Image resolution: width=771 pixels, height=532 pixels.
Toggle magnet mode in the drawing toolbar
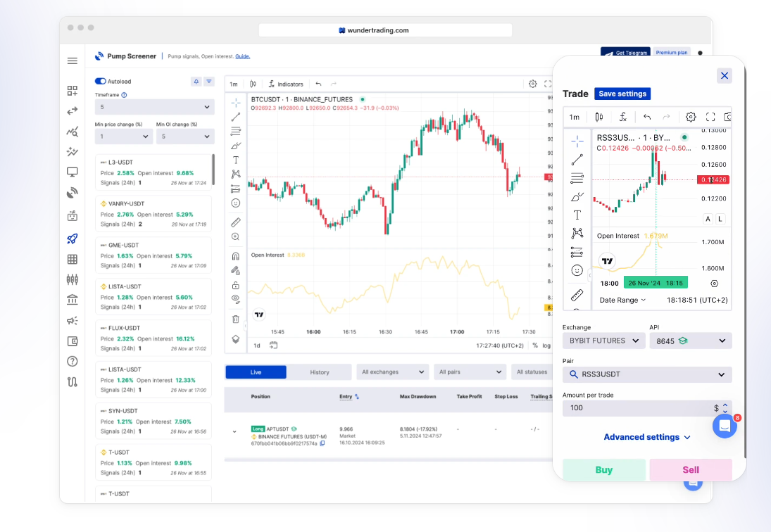[236, 255]
